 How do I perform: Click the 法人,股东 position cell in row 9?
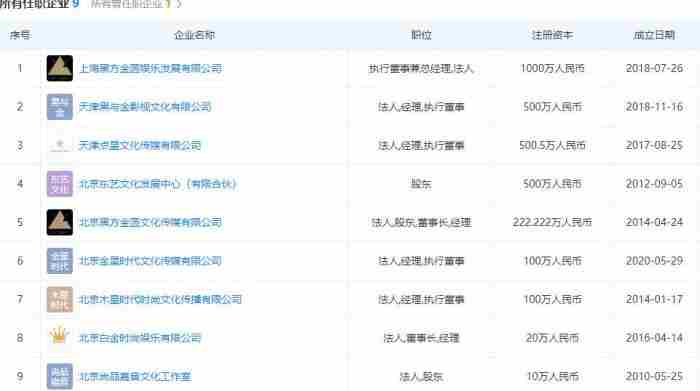pyautogui.click(x=421, y=377)
